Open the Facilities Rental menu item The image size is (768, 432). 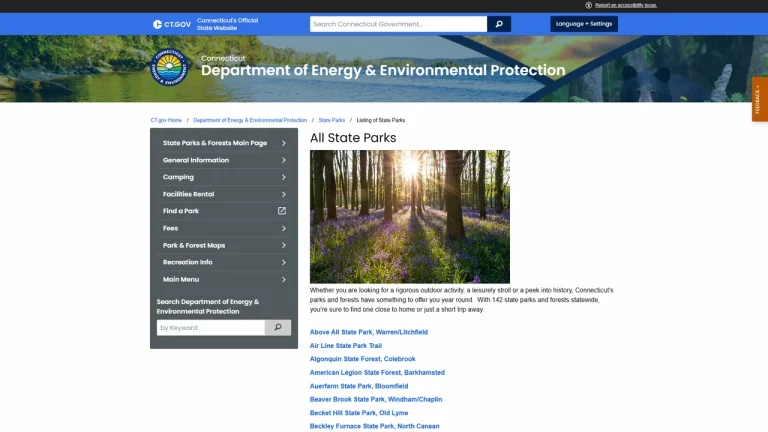tap(188, 194)
